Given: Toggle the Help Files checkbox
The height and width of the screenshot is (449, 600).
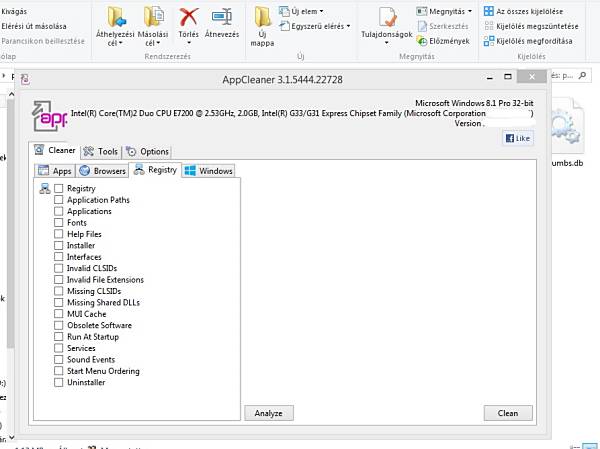Looking at the screenshot, I should 59,234.
